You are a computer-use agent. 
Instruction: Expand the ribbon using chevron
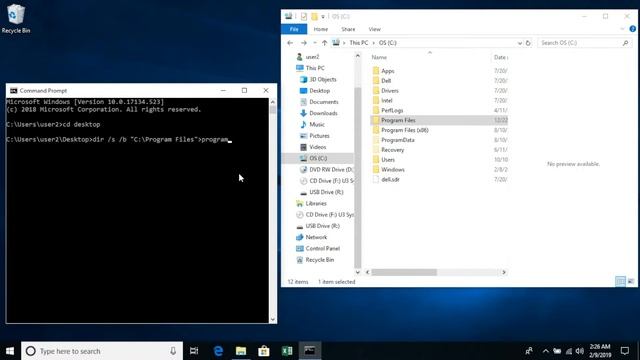click(622, 29)
